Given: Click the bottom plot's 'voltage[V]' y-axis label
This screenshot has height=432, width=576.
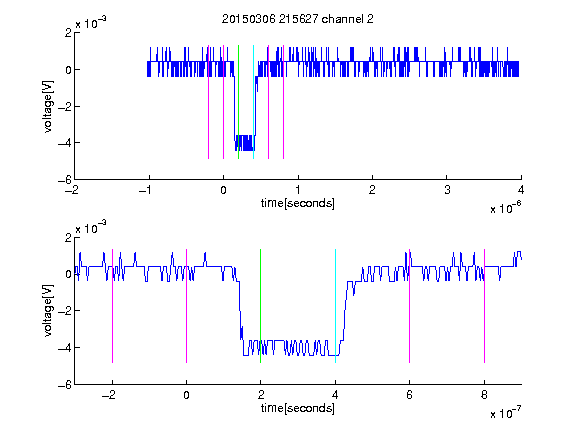Looking at the screenshot, I should (x=48, y=310).
